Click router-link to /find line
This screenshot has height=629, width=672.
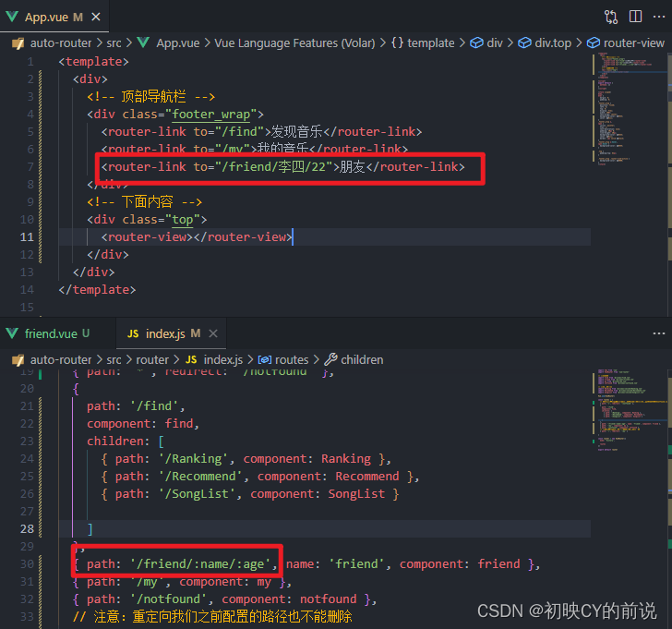coord(261,132)
